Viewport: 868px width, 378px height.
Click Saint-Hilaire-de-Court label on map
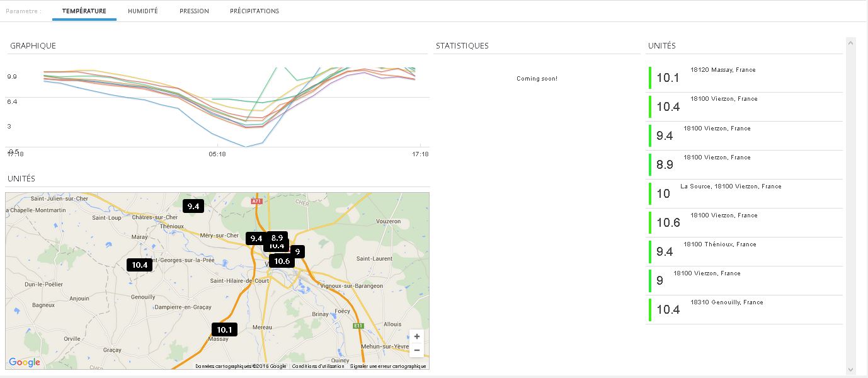[239, 281]
